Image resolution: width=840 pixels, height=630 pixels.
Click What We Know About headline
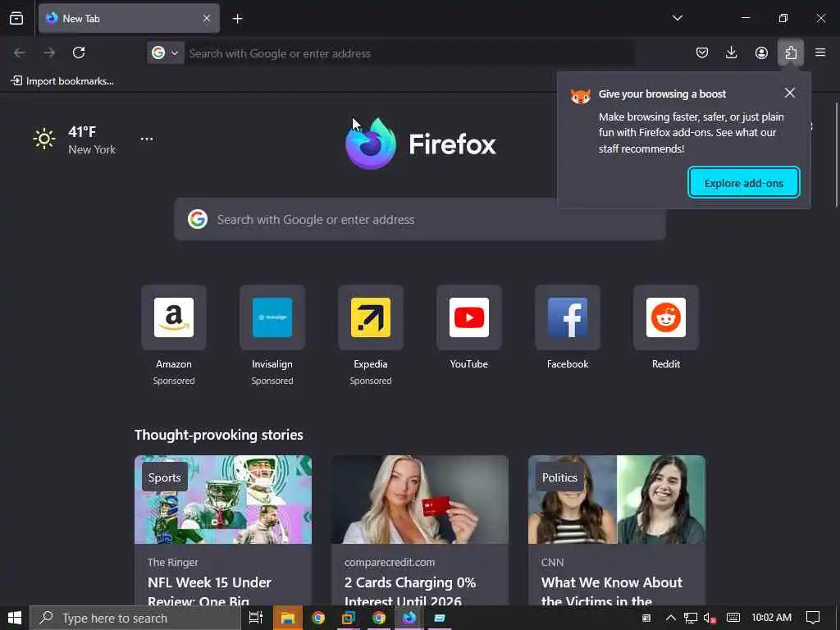click(x=612, y=591)
